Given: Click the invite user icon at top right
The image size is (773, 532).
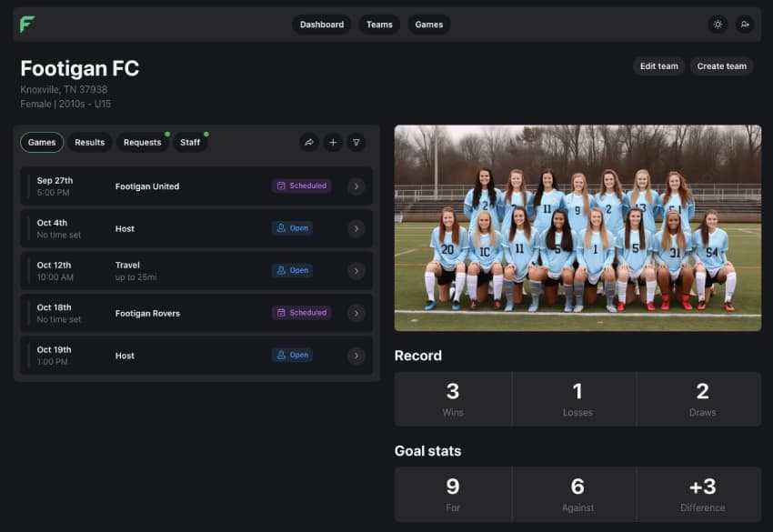Looking at the screenshot, I should pyautogui.click(x=745, y=25).
